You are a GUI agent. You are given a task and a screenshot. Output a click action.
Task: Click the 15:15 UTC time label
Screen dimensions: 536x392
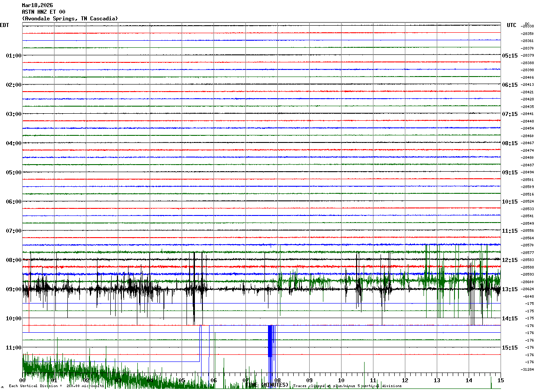coord(510,348)
